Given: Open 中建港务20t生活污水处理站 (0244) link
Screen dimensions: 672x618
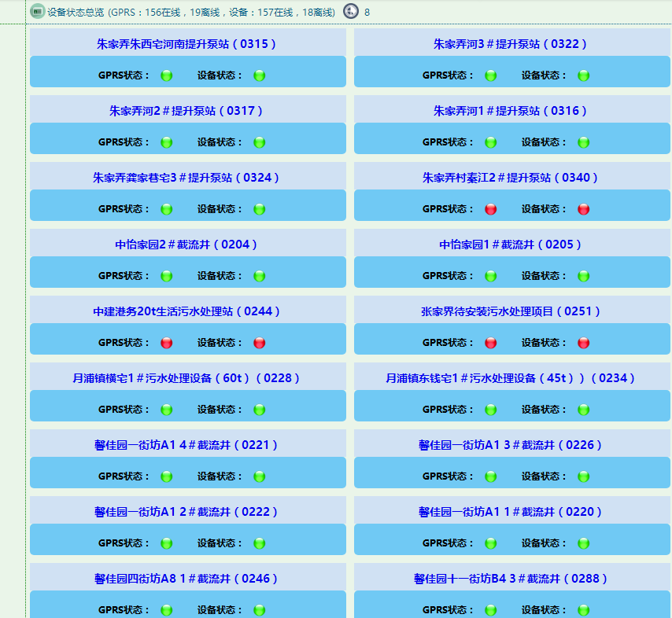Looking at the screenshot, I should 186,311.
